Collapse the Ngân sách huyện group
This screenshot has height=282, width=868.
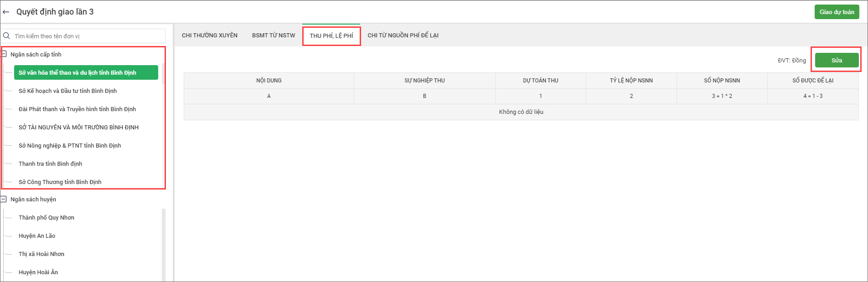tap(4, 199)
